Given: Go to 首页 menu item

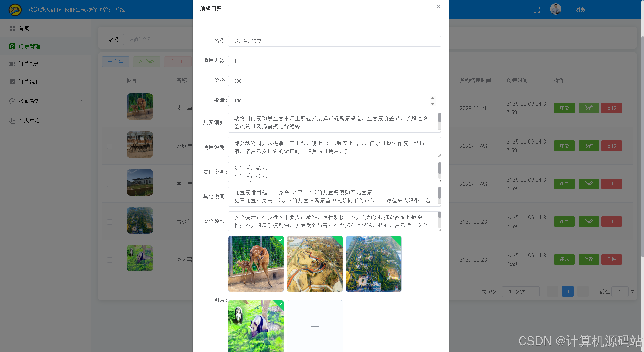Looking at the screenshot, I should (x=45, y=28).
